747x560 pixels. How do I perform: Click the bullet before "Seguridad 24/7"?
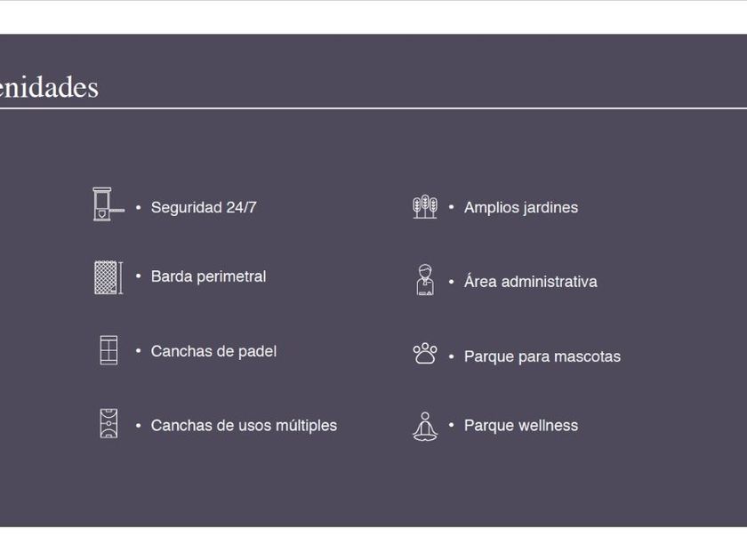coord(139,207)
